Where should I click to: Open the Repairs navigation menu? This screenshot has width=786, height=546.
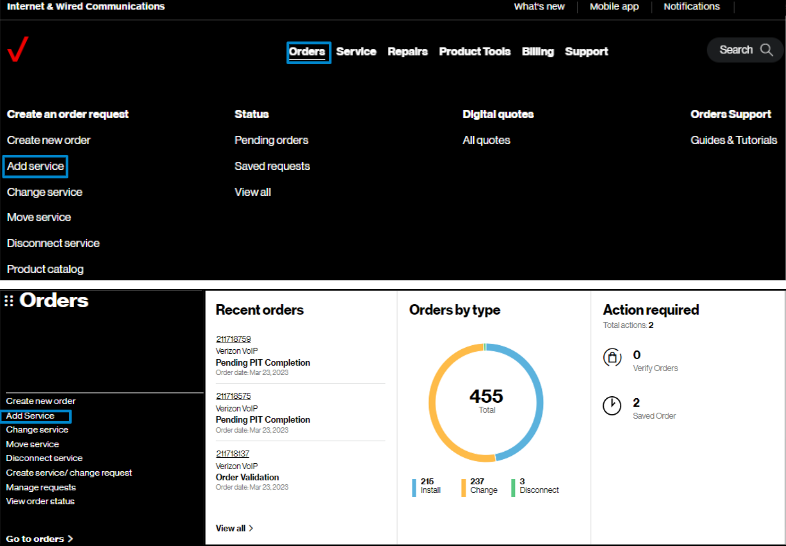tap(408, 52)
